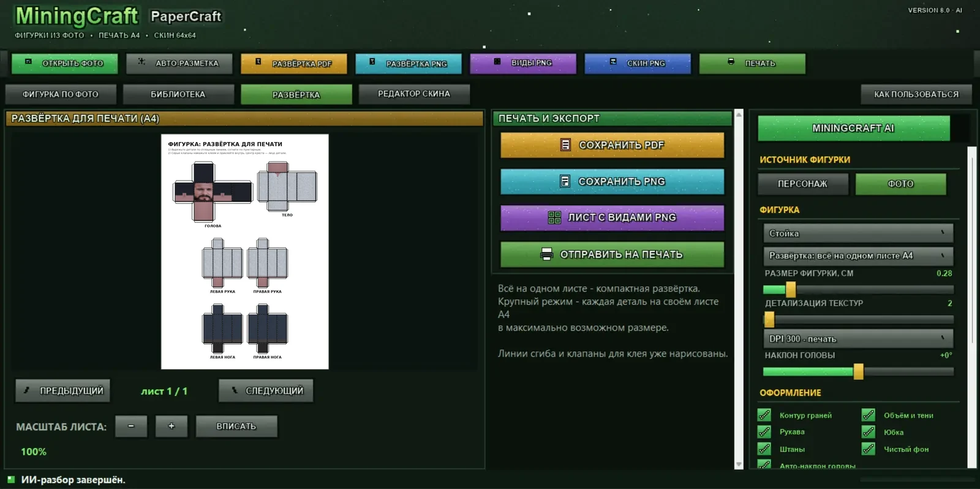980x489 pixels.
Task: Click the '0.28' figure size value
Action: tap(944, 274)
